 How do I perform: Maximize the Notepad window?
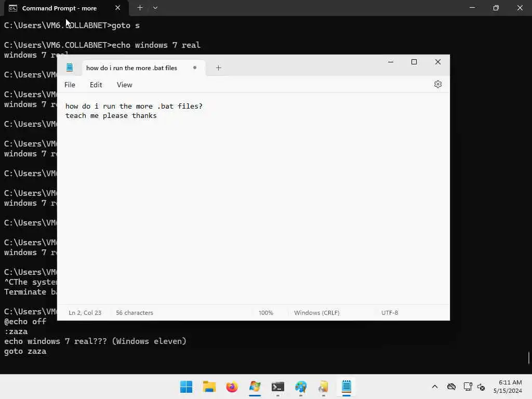point(414,62)
